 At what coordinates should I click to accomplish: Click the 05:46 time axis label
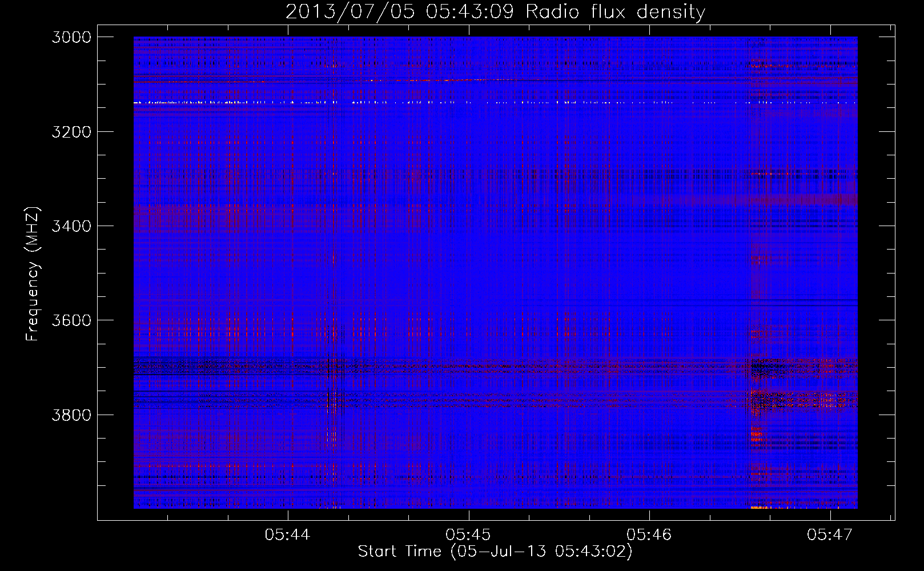click(649, 534)
